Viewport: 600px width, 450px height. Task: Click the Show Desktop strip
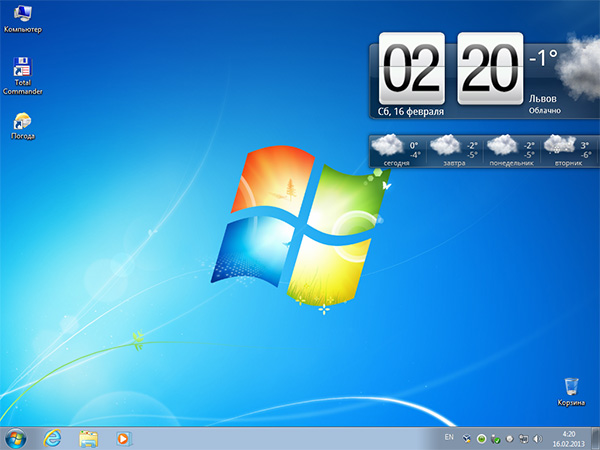point(596,438)
